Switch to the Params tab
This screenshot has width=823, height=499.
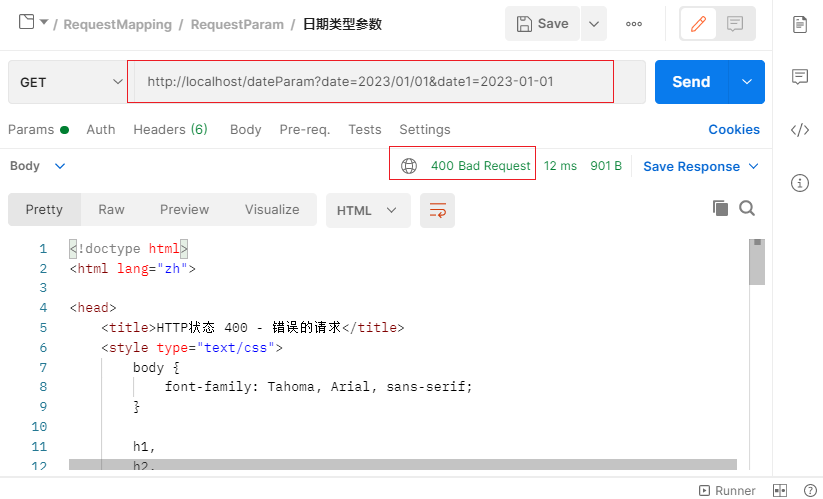pos(38,130)
